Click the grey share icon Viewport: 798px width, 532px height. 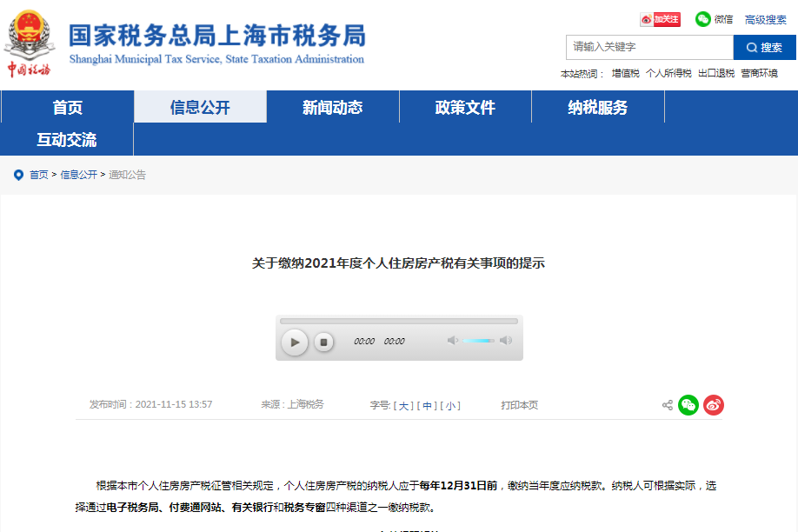click(668, 405)
